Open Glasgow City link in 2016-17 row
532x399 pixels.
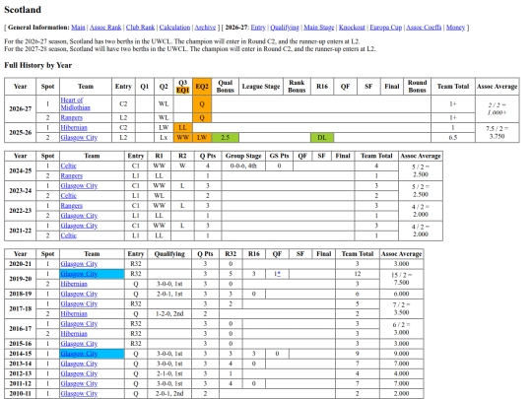(79, 324)
